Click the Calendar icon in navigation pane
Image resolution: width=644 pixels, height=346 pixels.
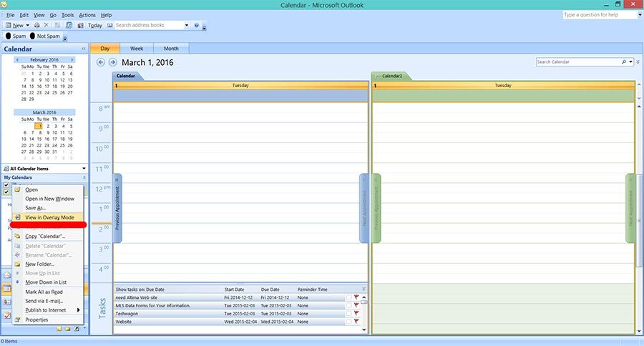coord(7,288)
